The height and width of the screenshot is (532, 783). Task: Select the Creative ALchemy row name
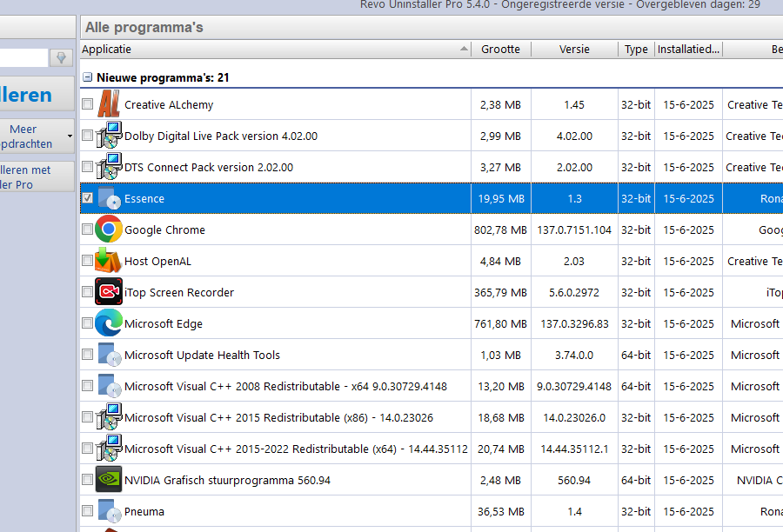pyautogui.click(x=169, y=105)
